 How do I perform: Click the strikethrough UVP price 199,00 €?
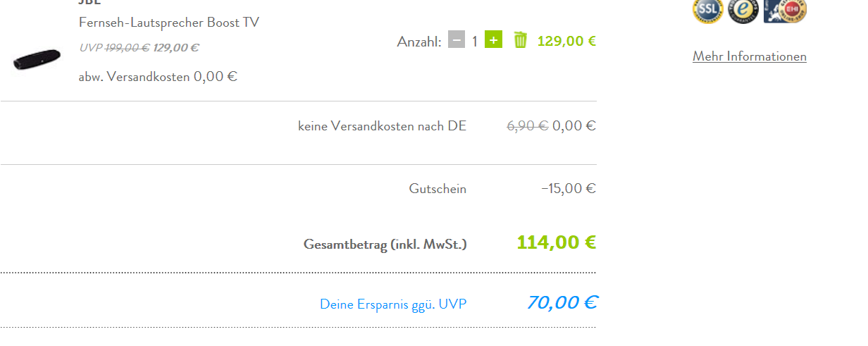[x=127, y=48]
